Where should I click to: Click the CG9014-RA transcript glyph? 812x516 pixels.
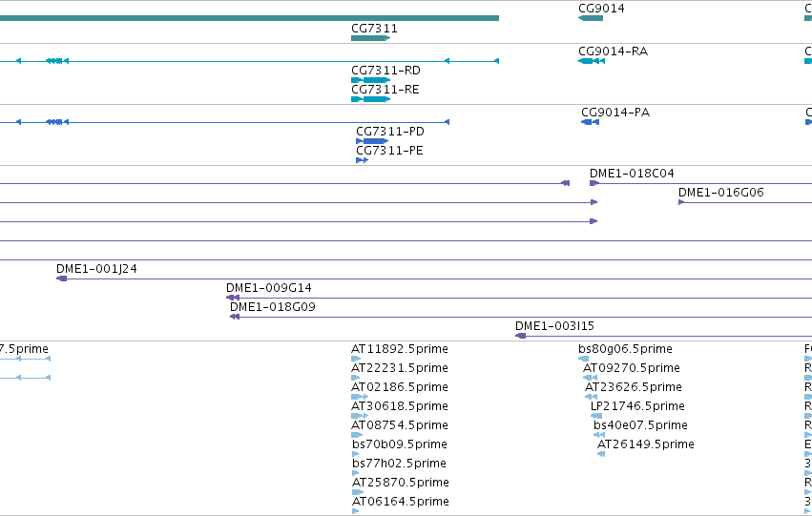coord(592,61)
